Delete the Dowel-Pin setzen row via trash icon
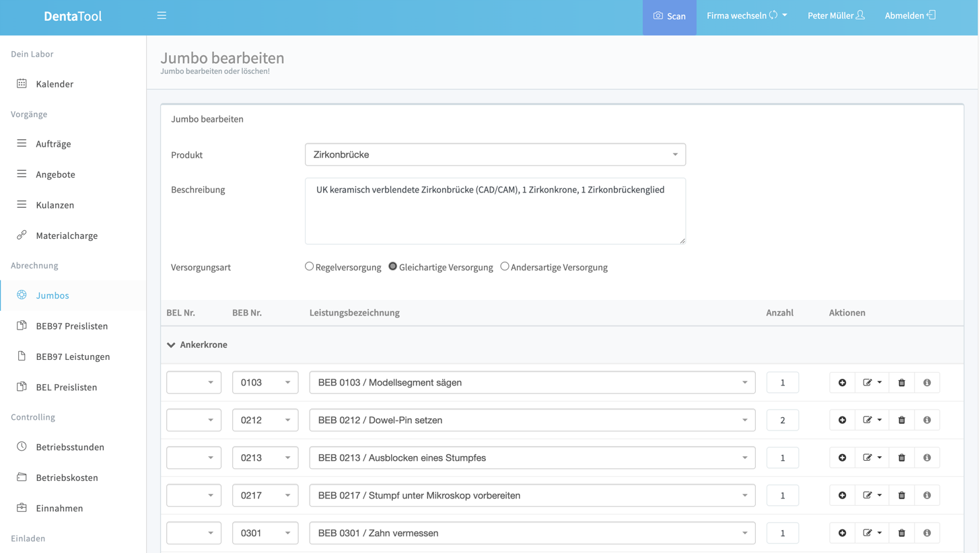 click(x=901, y=420)
